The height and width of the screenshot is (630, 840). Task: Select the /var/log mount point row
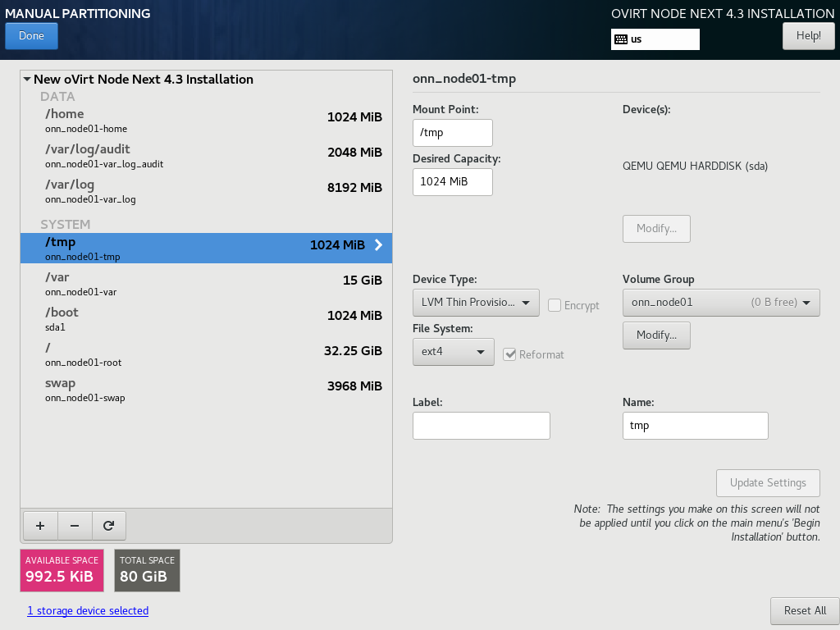pyautogui.click(x=206, y=191)
